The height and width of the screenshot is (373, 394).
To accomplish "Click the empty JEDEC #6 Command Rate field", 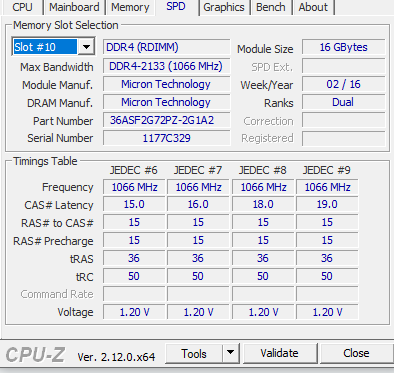I will click(134, 294).
